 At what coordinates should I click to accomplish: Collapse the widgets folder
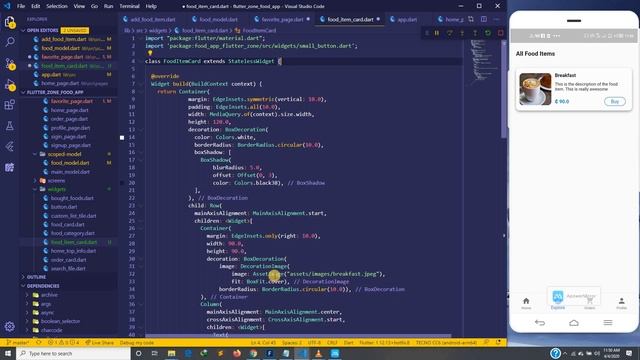(x=35, y=189)
